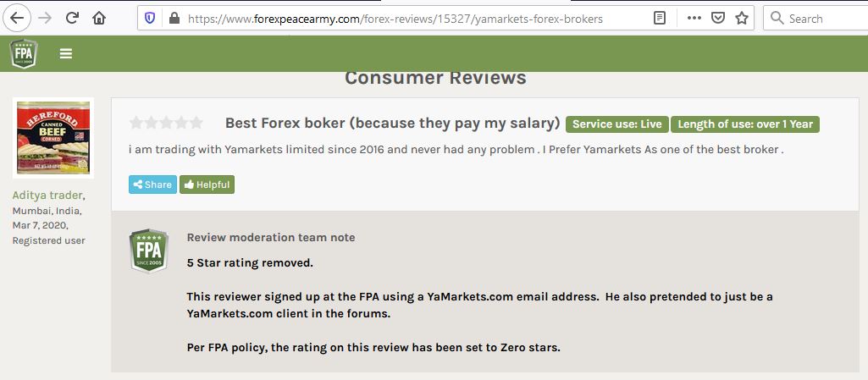Mark review as Helpful

(x=207, y=184)
